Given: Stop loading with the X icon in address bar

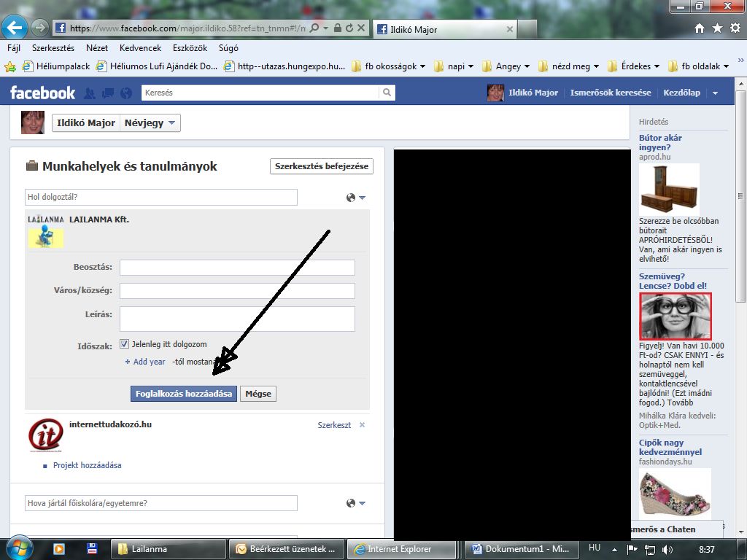Looking at the screenshot, I should [361, 28].
